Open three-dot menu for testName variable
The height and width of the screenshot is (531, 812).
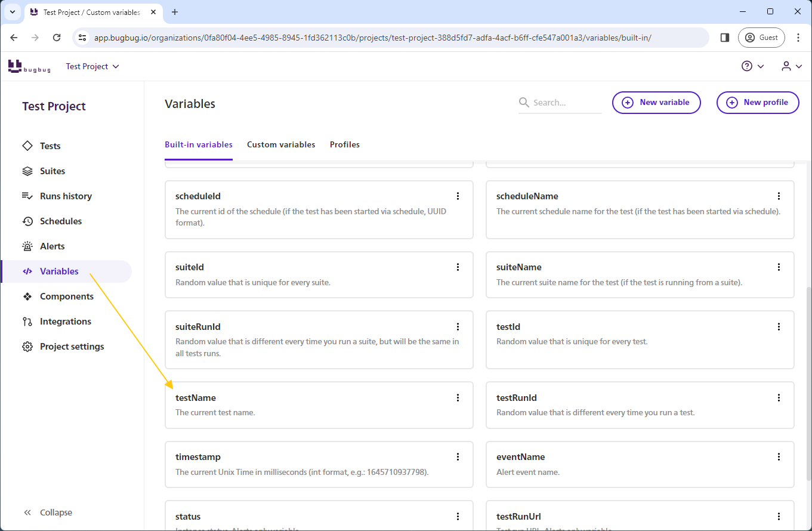coord(458,398)
